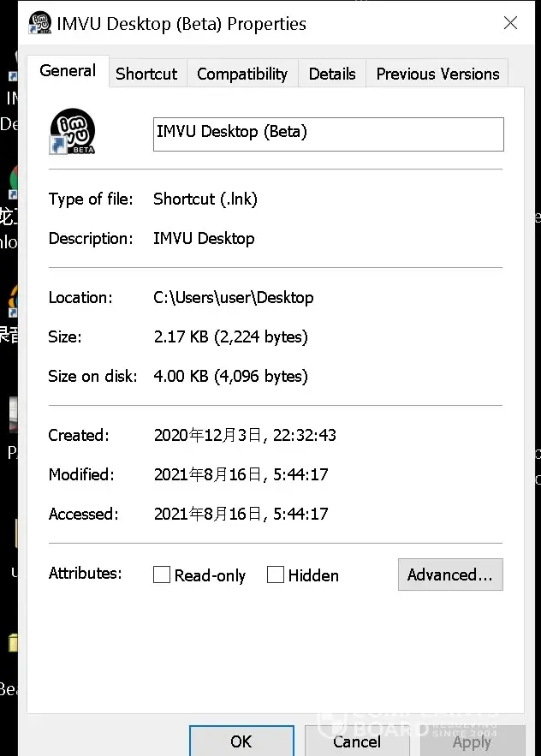The width and height of the screenshot is (541, 756).
Task: Cancel the properties dialog
Action: pyautogui.click(x=357, y=741)
